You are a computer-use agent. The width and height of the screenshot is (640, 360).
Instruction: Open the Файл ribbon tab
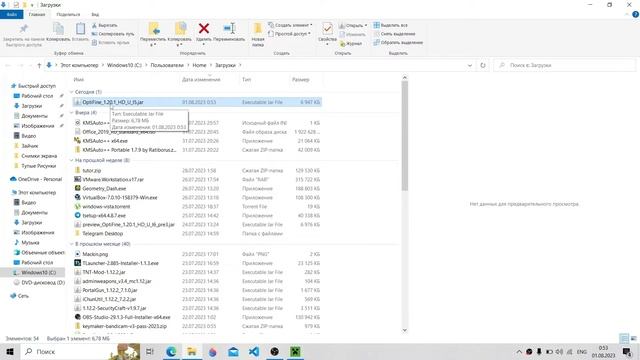point(12,14)
